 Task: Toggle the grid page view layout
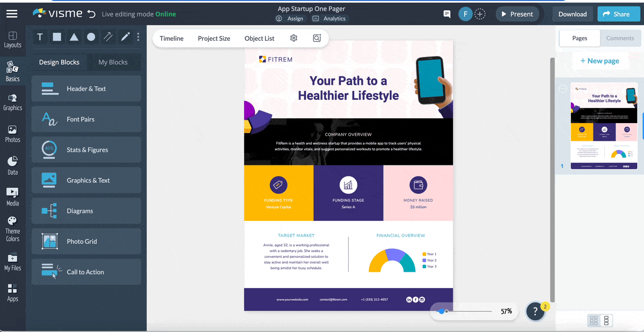pyautogui.click(x=594, y=320)
